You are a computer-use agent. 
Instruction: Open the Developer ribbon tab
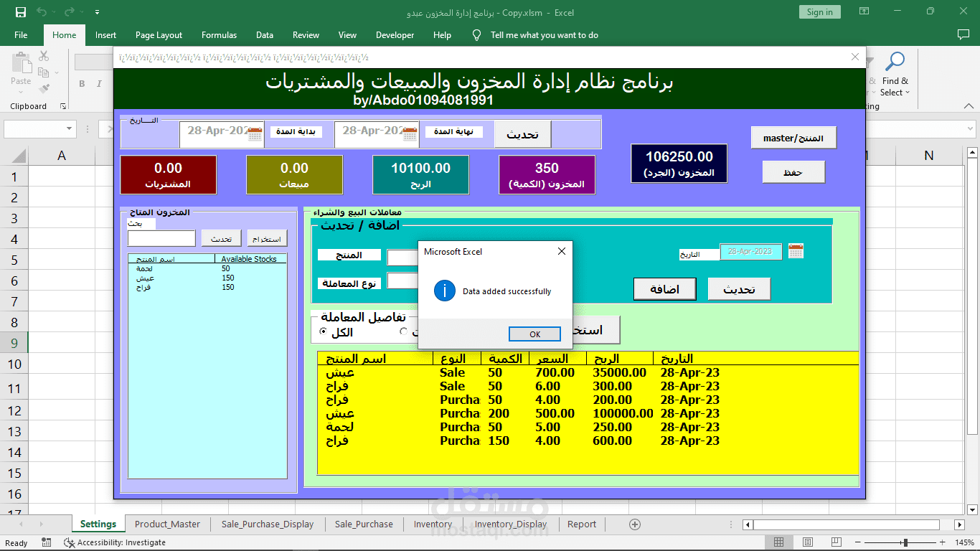pyautogui.click(x=395, y=34)
